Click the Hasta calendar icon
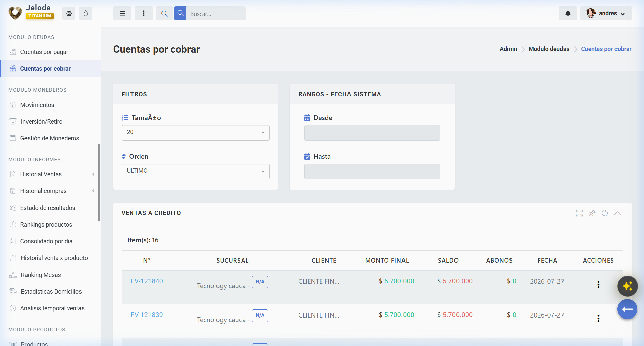Screen dimensions: 644x346 [x=307, y=156]
